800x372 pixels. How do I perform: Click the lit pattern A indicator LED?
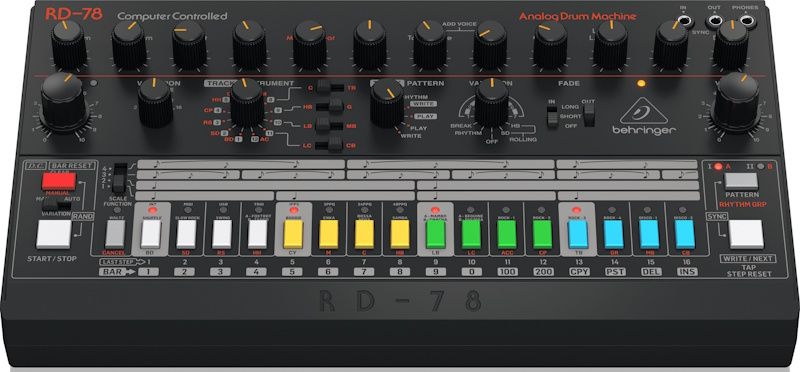[x=718, y=166]
